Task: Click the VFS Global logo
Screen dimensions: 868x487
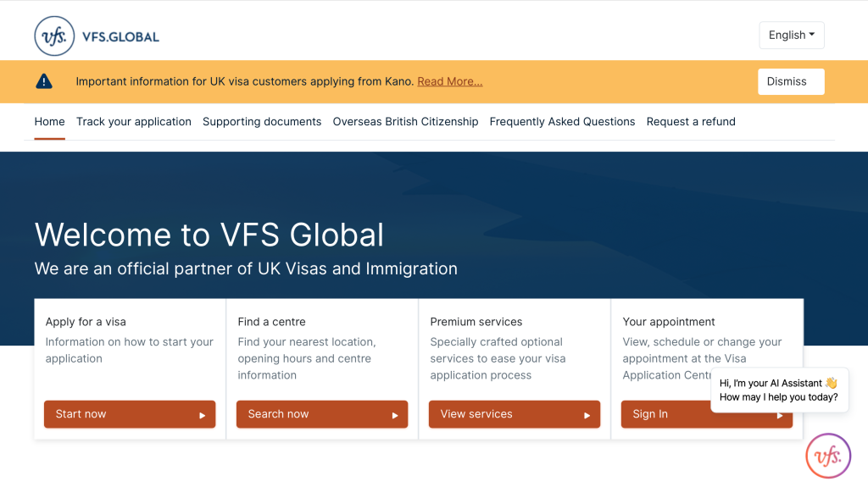Action: [97, 36]
